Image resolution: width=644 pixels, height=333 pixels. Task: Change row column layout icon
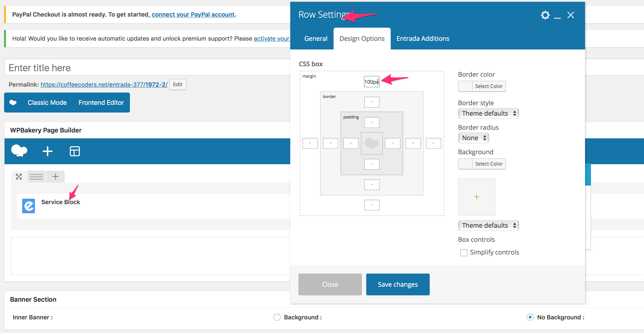36,177
